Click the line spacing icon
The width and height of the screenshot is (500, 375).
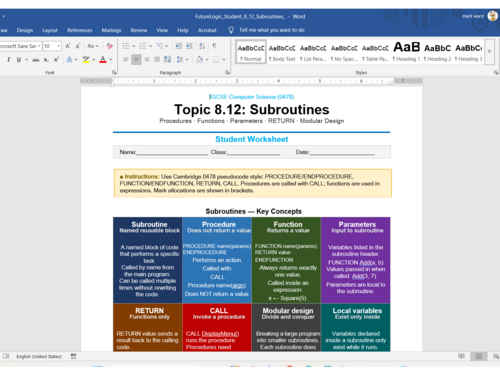coord(180,60)
